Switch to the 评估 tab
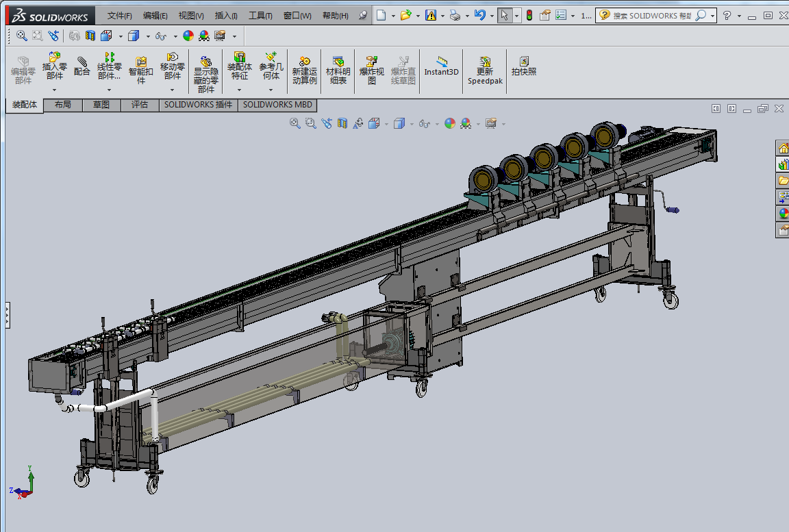This screenshot has height=532, width=789. tap(140, 105)
